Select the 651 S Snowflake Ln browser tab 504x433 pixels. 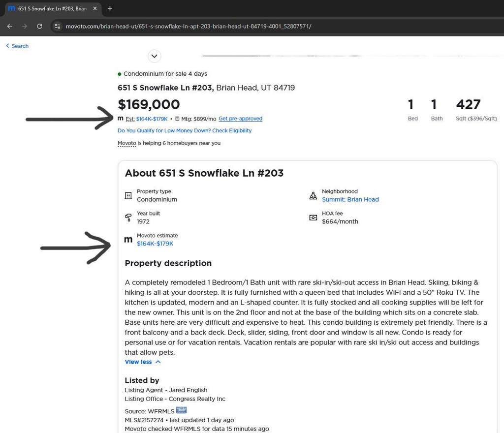[52, 9]
